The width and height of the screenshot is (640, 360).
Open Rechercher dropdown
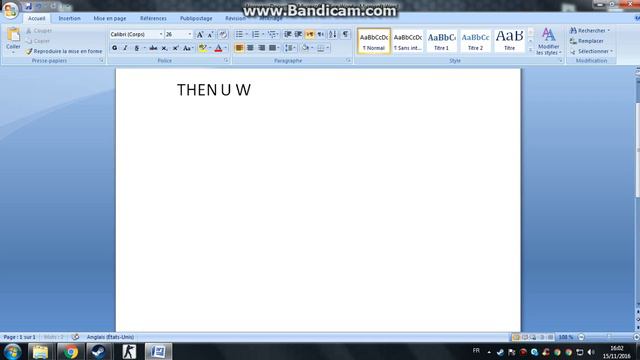point(608,31)
